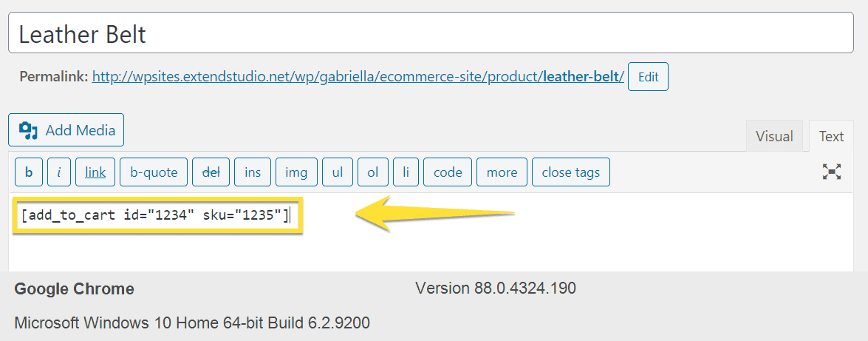Focus the Leather Belt title field
868x341 pixels.
coord(431,34)
